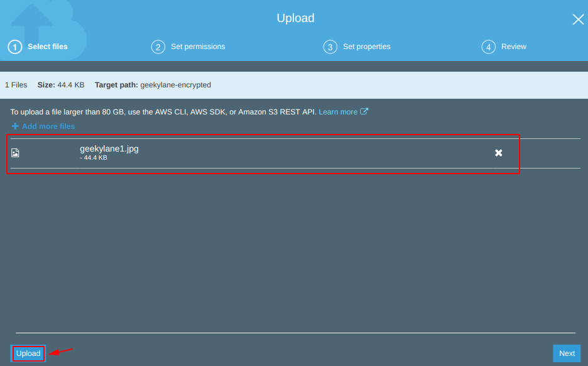Proceed with the Next button
The image size is (588, 366).
tap(567, 353)
